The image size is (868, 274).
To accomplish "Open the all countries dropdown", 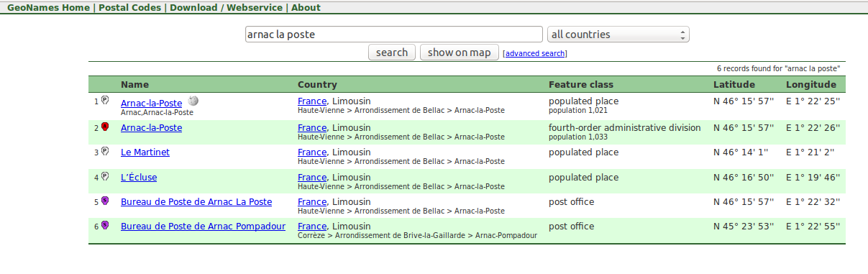I will [x=618, y=34].
